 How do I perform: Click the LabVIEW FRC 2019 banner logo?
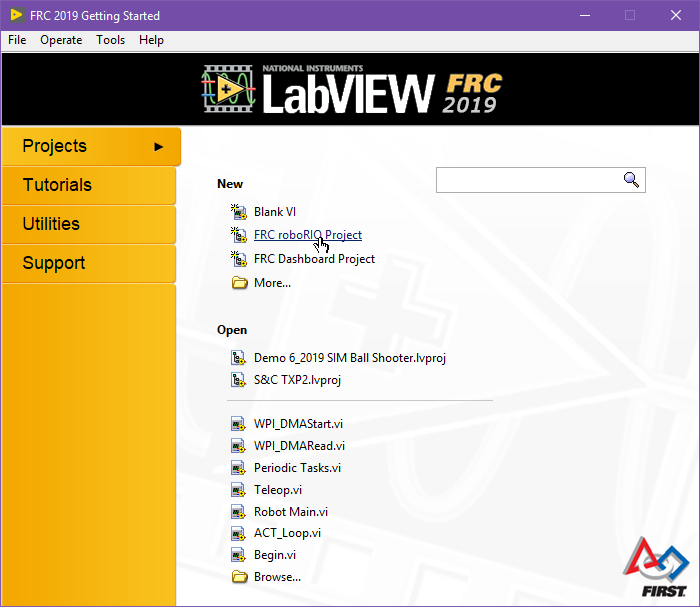tap(352, 89)
